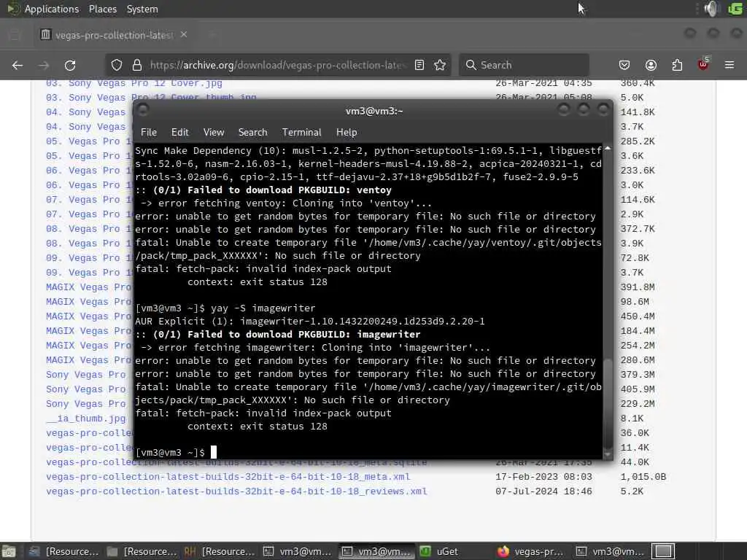This screenshot has width=747, height=560.
Task: Open the 09. Vegas Pro link above MAGIX rows
Action: coord(88,273)
